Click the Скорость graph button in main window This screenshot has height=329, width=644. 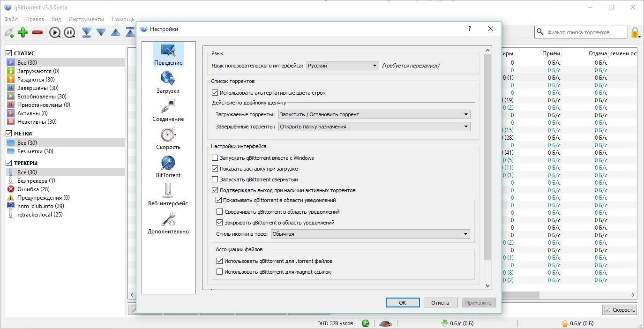(620, 310)
